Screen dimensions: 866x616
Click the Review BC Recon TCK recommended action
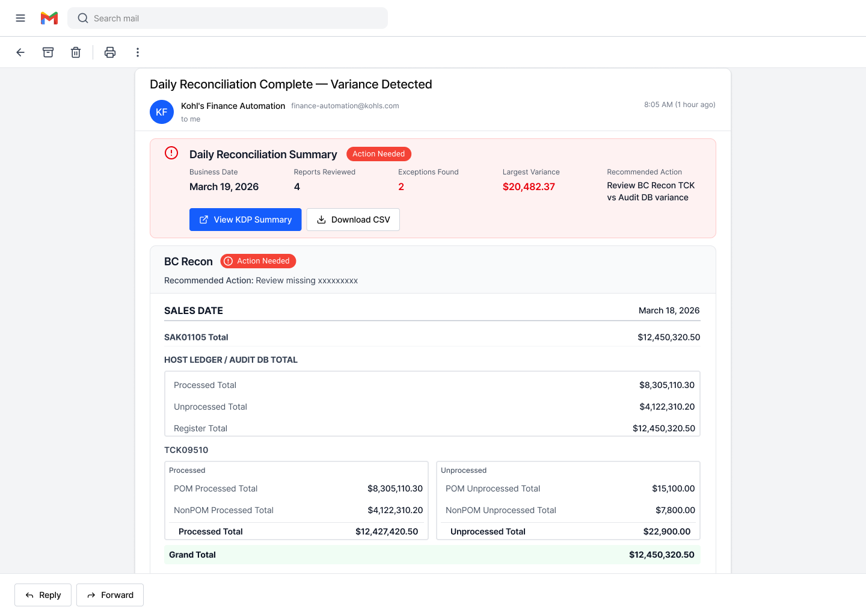(x=651, y=191)
